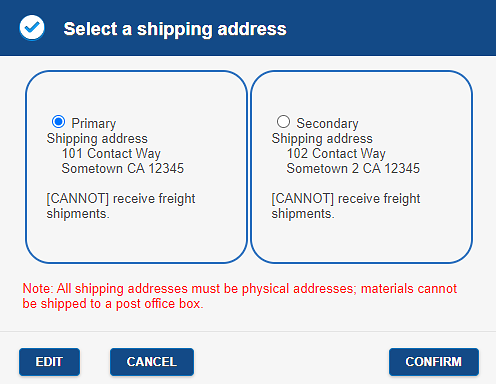
Task: Click the CANCEL button
Action: tap(152, 362)
